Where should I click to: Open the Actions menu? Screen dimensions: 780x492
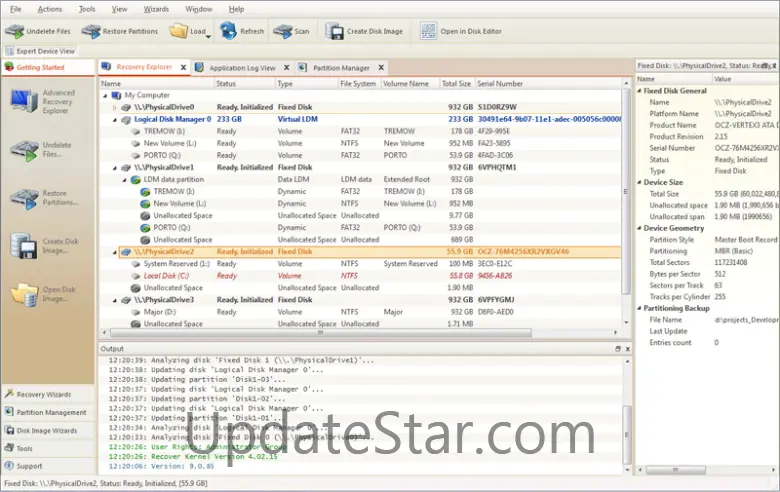click(50, 9)
